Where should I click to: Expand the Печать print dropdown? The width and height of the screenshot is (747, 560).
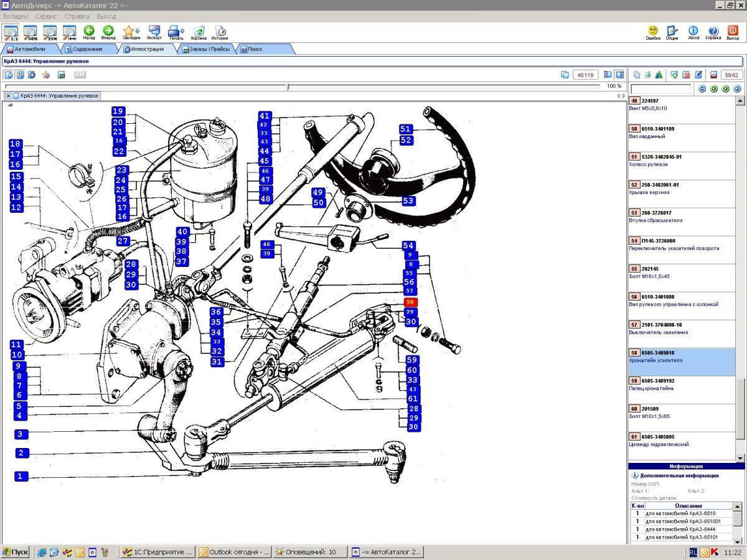(x=176, y=32)
